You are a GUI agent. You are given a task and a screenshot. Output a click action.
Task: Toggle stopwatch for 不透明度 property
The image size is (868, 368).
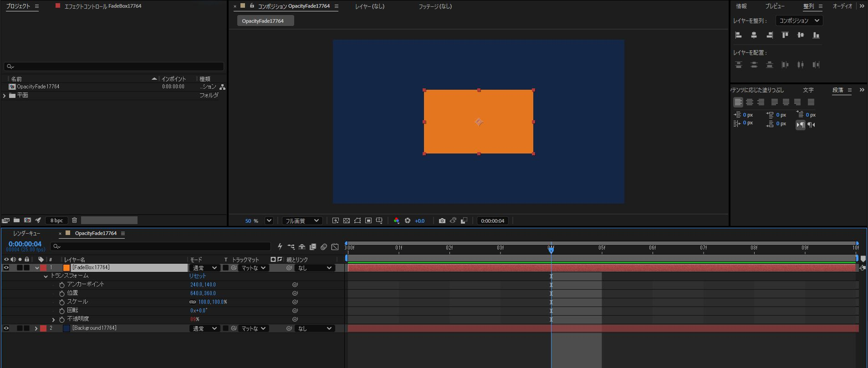pos(62,320)
